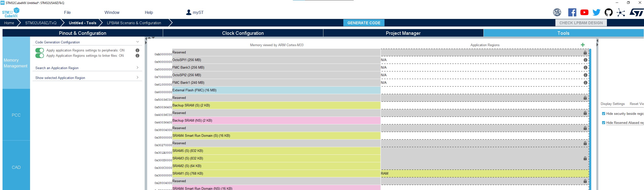The width and height of the screenshot is (644, 190).
Task: Open Memory Management tool in sidebar
Action: pyautogui.click(x=16, y=63)
